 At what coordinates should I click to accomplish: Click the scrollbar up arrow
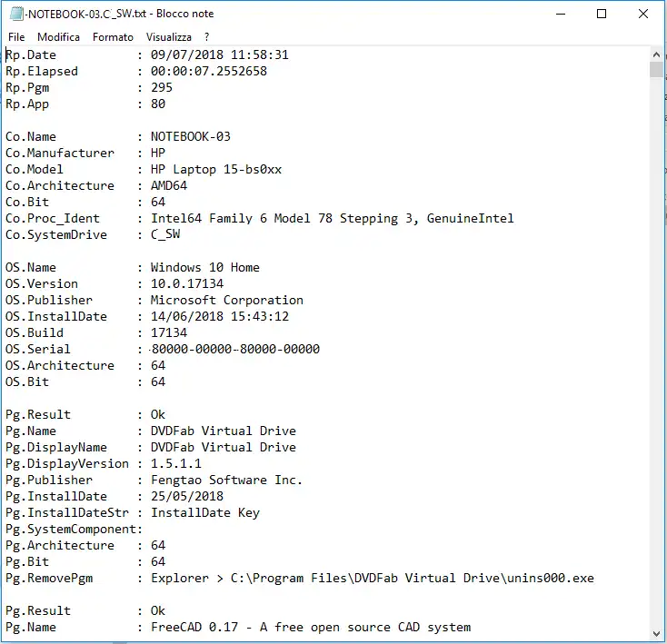point(656,54)
